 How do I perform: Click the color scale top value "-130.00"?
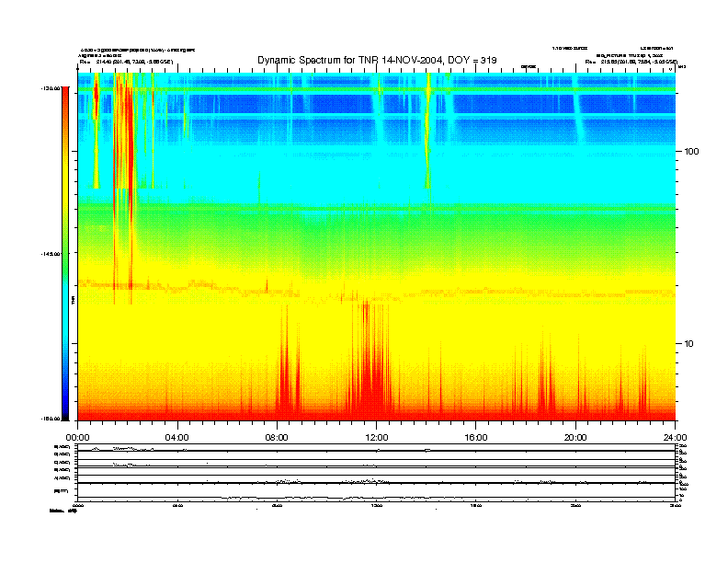click(51, 88)
